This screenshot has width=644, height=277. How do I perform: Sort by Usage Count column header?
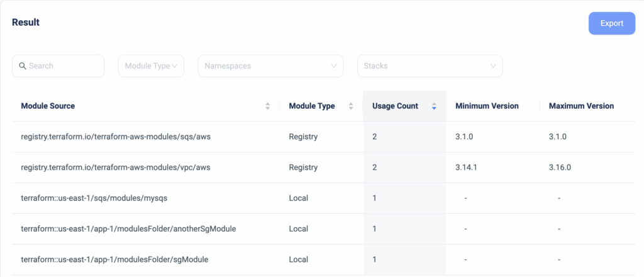(395, 106)
